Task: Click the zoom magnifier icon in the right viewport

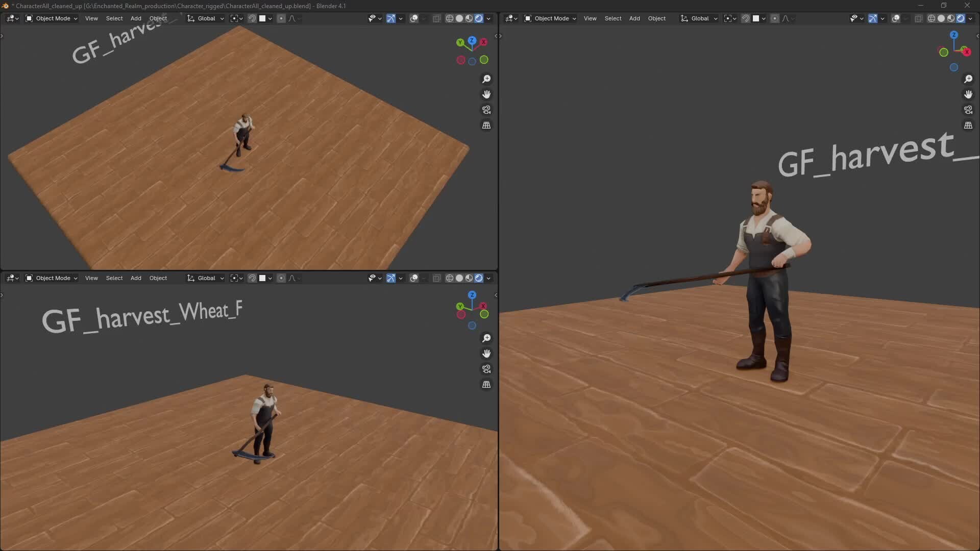Action: (969, 79)
